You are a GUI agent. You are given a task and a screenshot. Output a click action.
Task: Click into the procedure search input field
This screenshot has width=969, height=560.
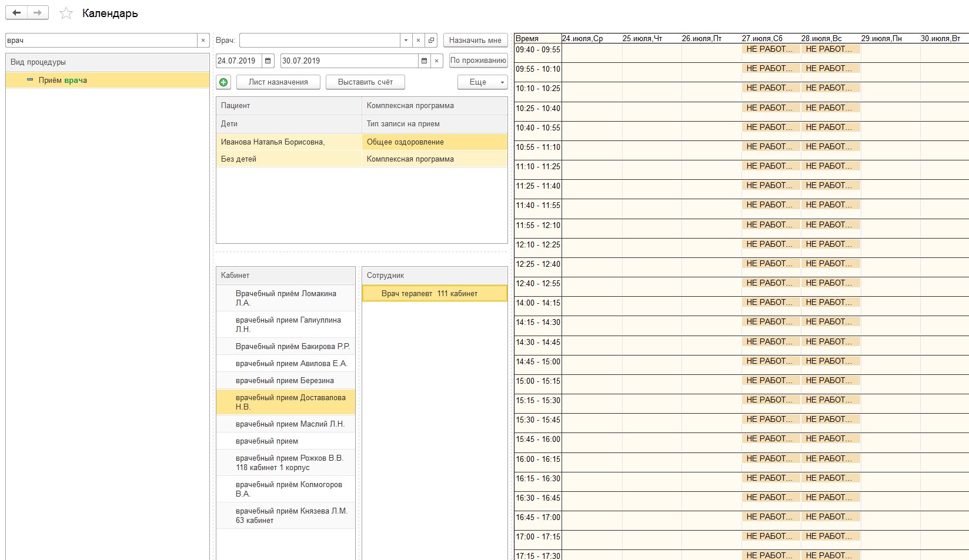[x=100, y=41]
